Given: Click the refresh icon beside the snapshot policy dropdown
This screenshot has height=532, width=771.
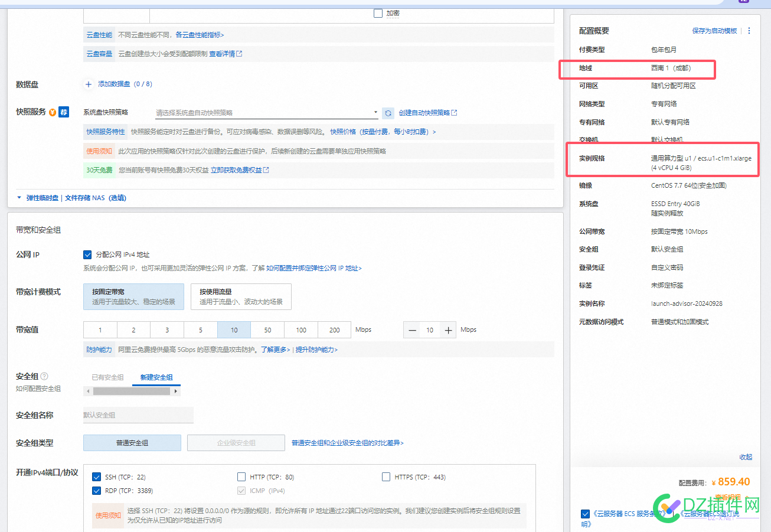Looking at the screenshot, I should click(x=388, y=113).
